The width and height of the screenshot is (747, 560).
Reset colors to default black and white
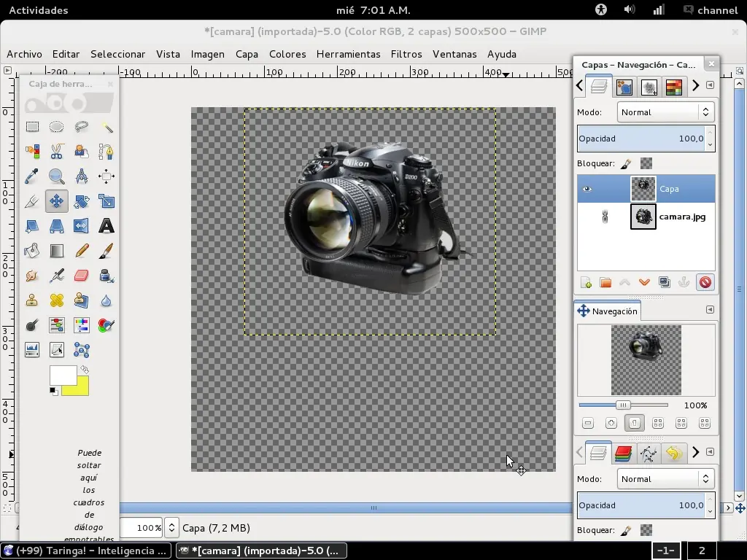[x=53, y=392]
